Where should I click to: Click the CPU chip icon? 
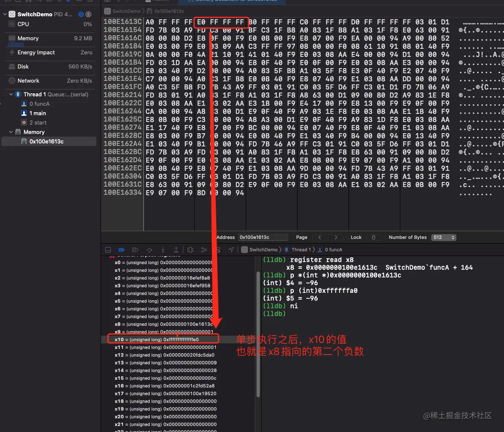click(x=12, y=24)
